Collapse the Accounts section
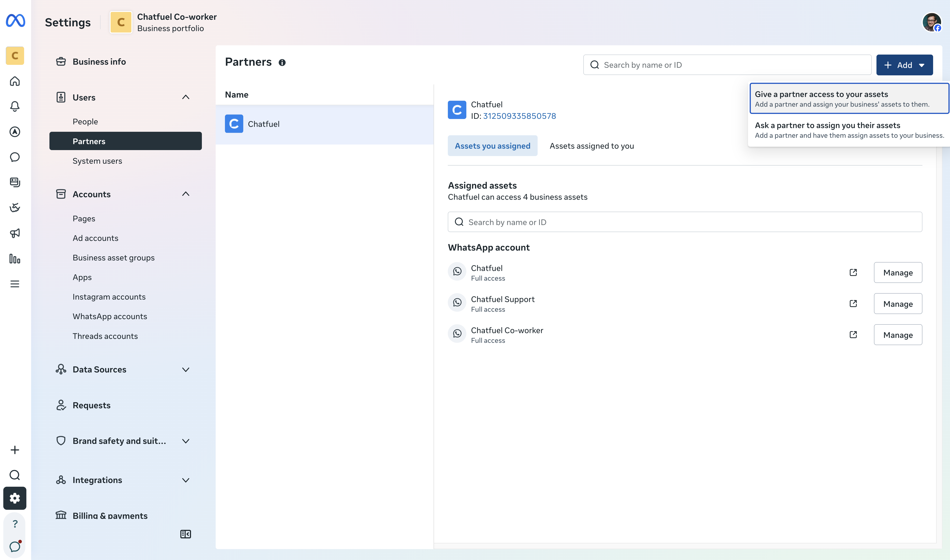The width and height of the screenshot is (950, 560). 186,194
